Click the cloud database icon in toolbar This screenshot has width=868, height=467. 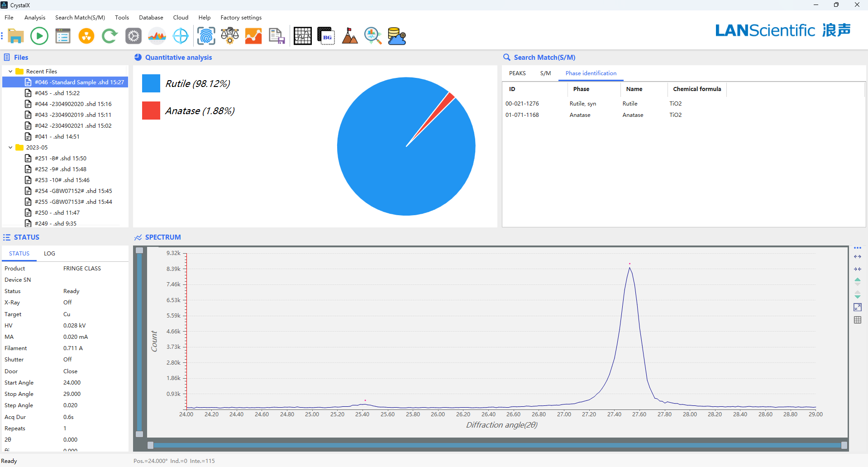click(x=396, y=36)
